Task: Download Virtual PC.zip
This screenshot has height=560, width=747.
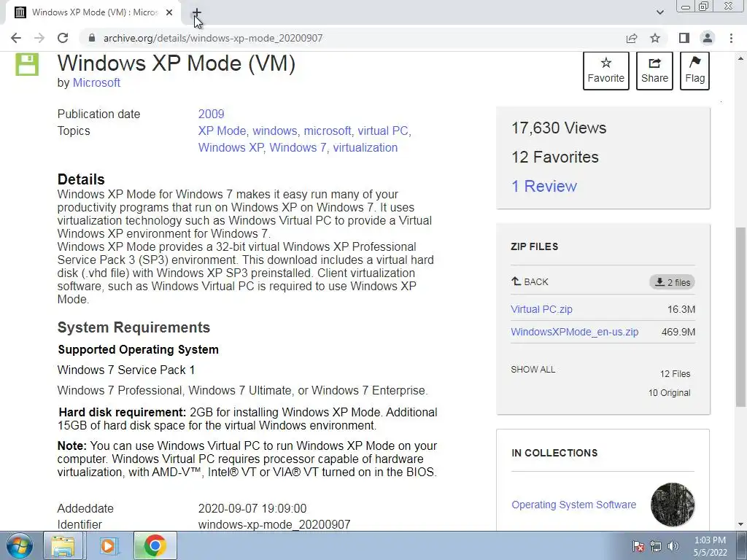Action: 542,309
